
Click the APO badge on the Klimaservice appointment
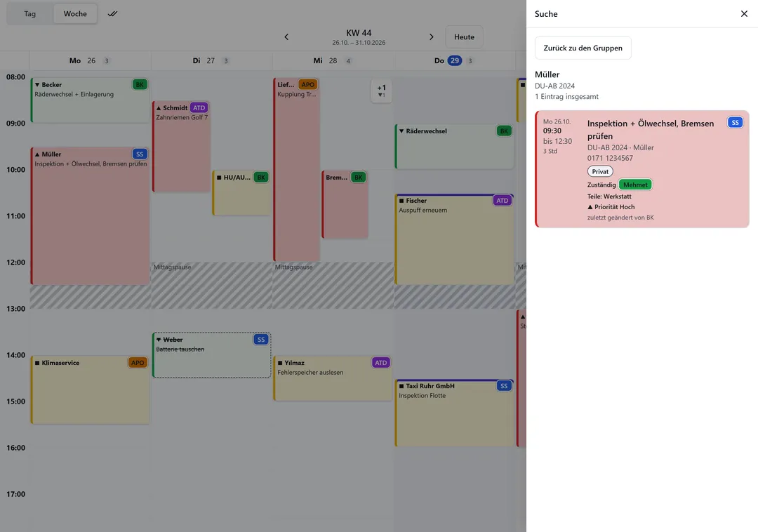click(x=138, y=363)
